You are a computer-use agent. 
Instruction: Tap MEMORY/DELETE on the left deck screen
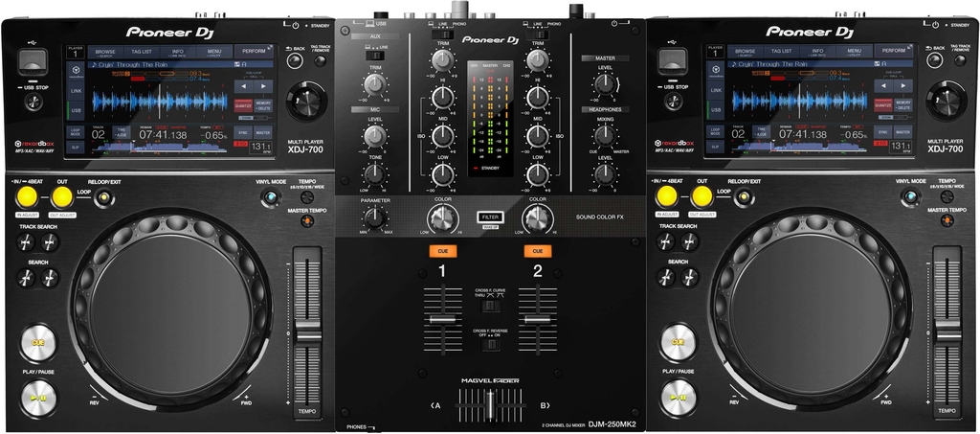click(x=263, y=105)
